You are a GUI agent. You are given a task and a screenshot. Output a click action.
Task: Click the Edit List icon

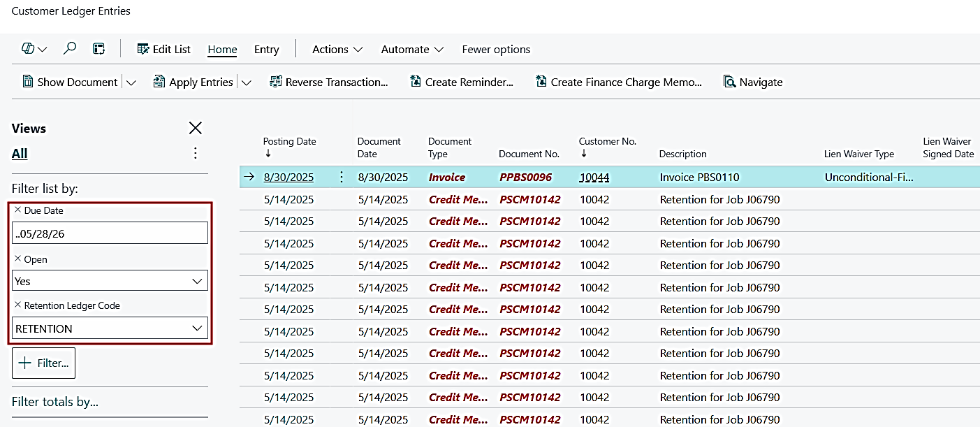pyautogui.click(x=142, y=49)
